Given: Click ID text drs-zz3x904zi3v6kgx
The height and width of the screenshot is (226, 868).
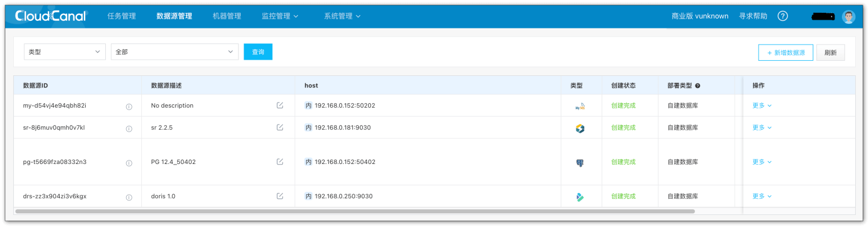Looking at the screenshot, I should 54,196.
